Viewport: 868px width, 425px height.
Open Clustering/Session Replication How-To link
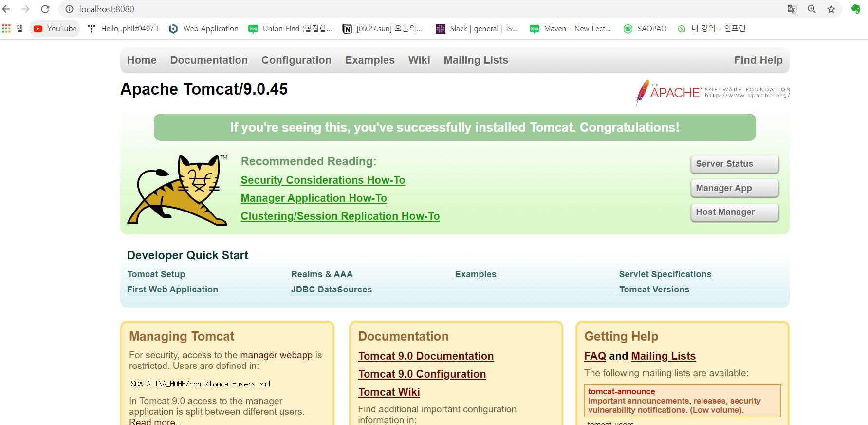pos(340,216)
